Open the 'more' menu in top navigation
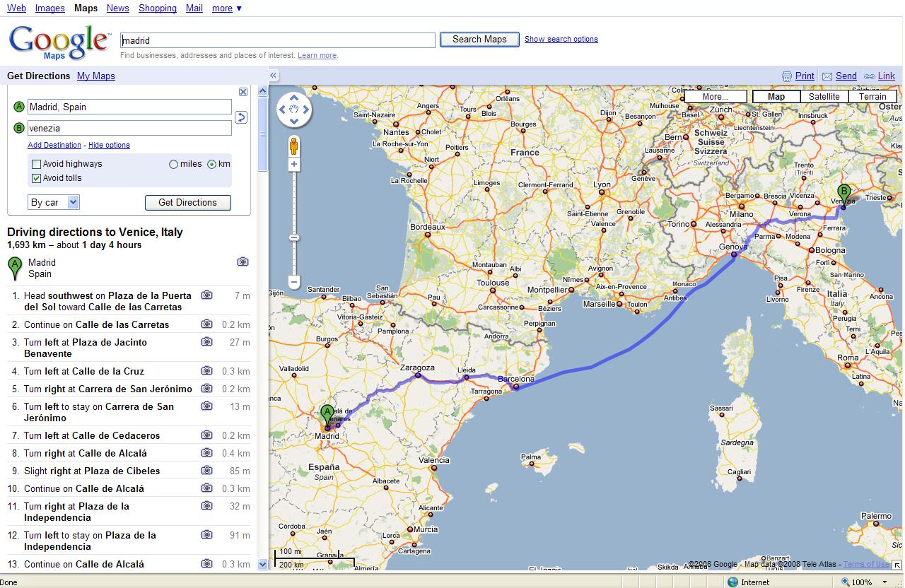Viewport: 905px width, 588px height. click(226, 8)
